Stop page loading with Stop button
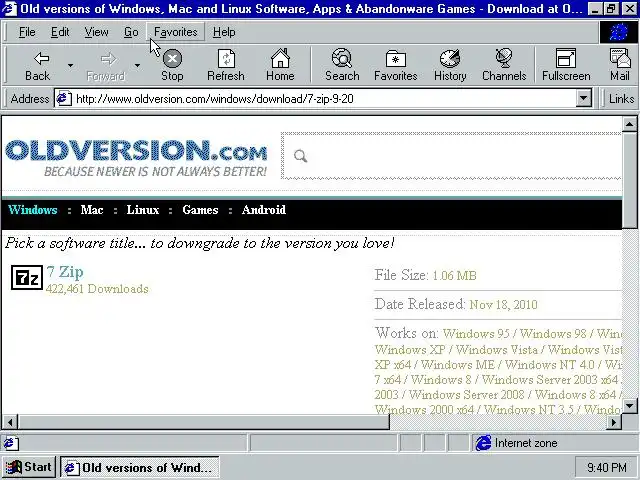 coord(172,65)
